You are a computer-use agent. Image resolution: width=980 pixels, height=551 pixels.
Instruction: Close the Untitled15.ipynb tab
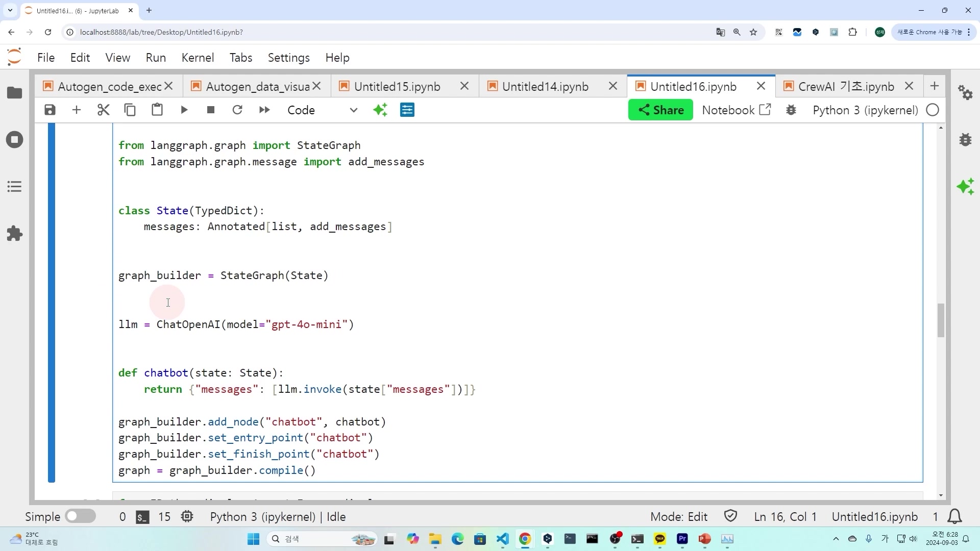point(464,86)
